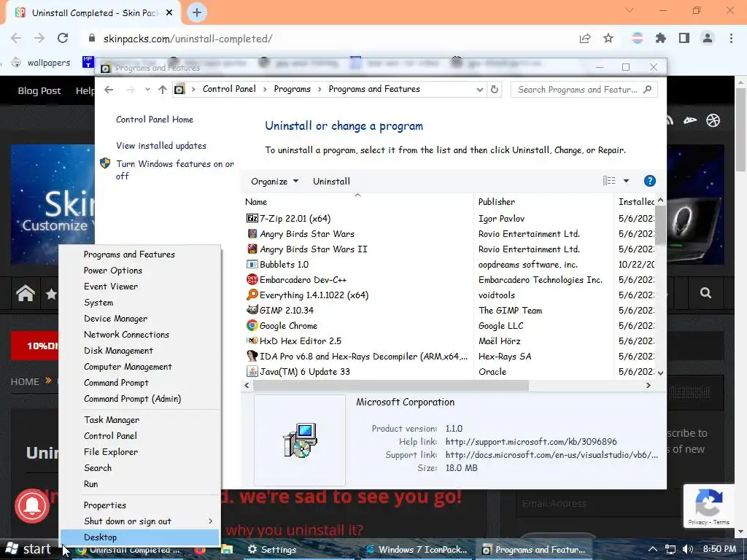
Task: Select the GIMP 2.10.34 icon
Action: 252,310
